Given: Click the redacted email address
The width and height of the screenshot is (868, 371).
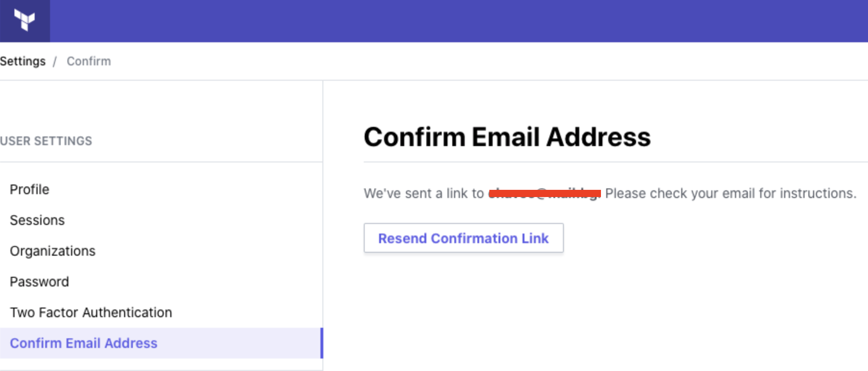Looking at the screenshot, I should click(544, 194).
